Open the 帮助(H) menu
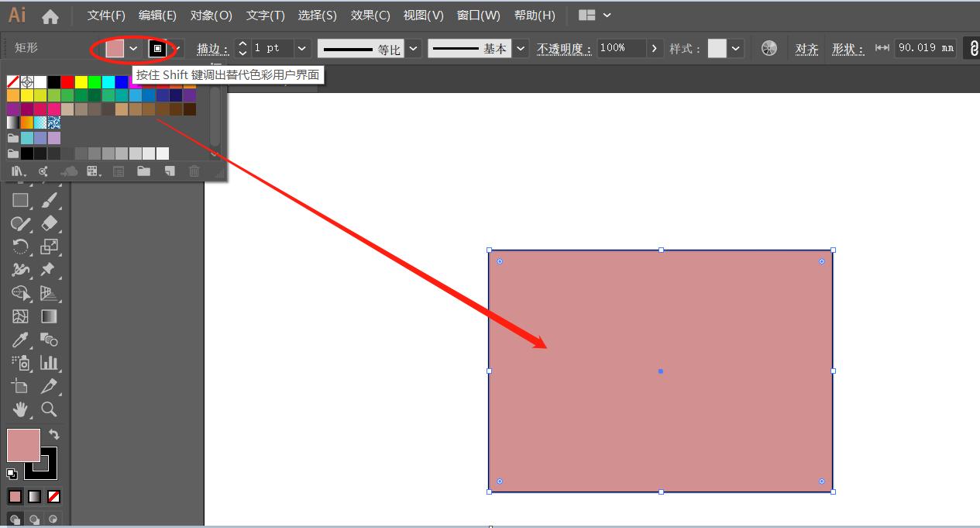The image size is (980, 528). (x=535, y=16)
